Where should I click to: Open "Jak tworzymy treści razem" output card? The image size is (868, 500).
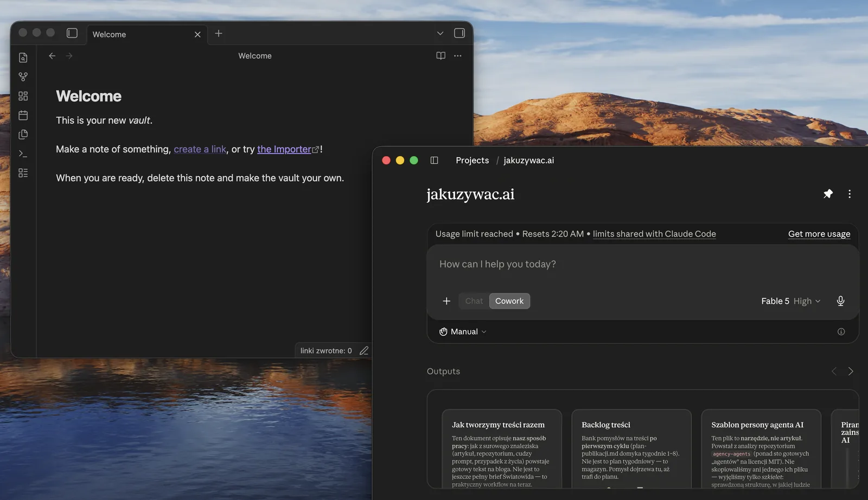point(502,449)
